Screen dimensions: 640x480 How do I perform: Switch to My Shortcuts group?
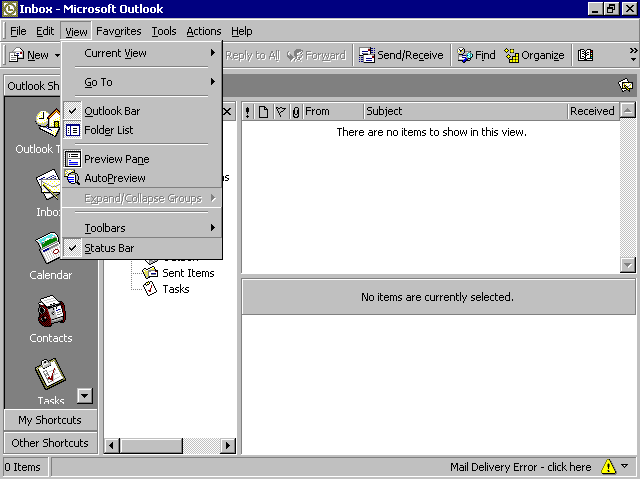tap(50, 420)
